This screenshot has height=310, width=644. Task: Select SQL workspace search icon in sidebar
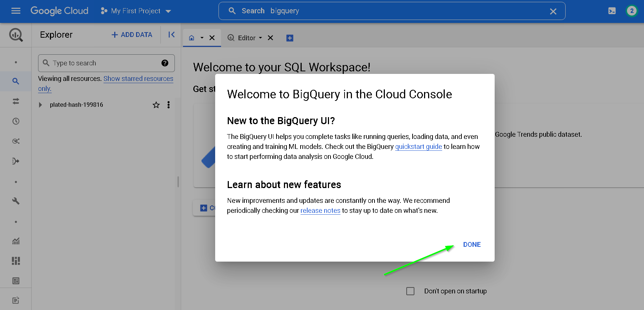click(16, 81)
